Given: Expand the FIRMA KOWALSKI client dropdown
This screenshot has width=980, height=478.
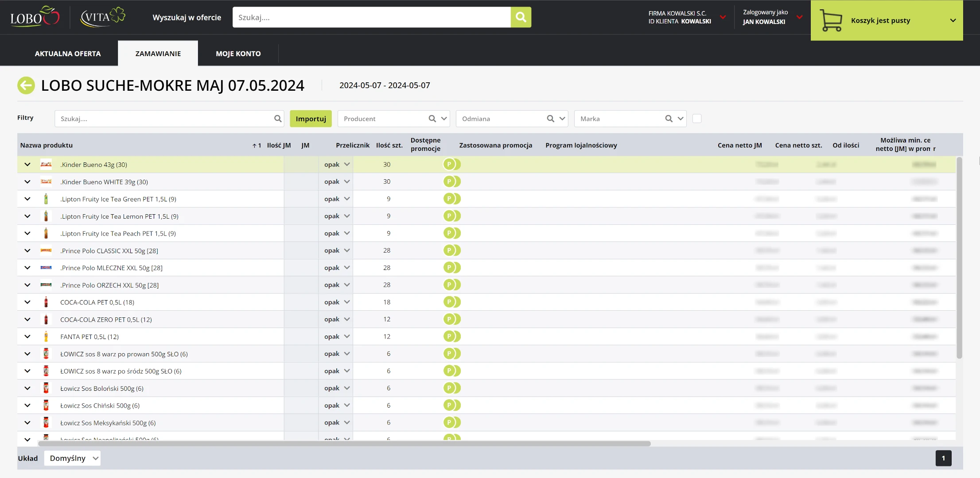Looking at the screenshot, I should point(723,17).
